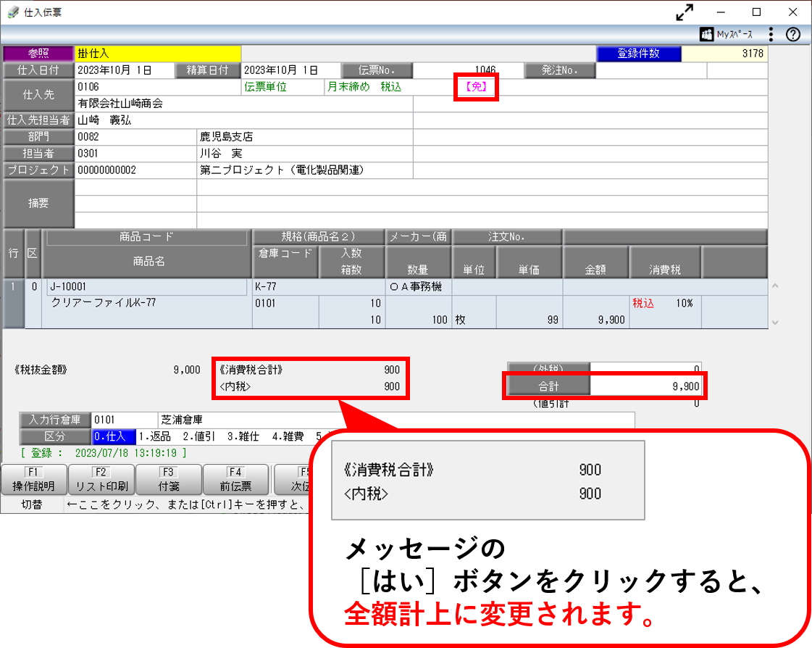The width and height of the screenshot is (812, 648).
Task: Click the 有限会社山崎商会 supplier name
Action: pos(120,103)
